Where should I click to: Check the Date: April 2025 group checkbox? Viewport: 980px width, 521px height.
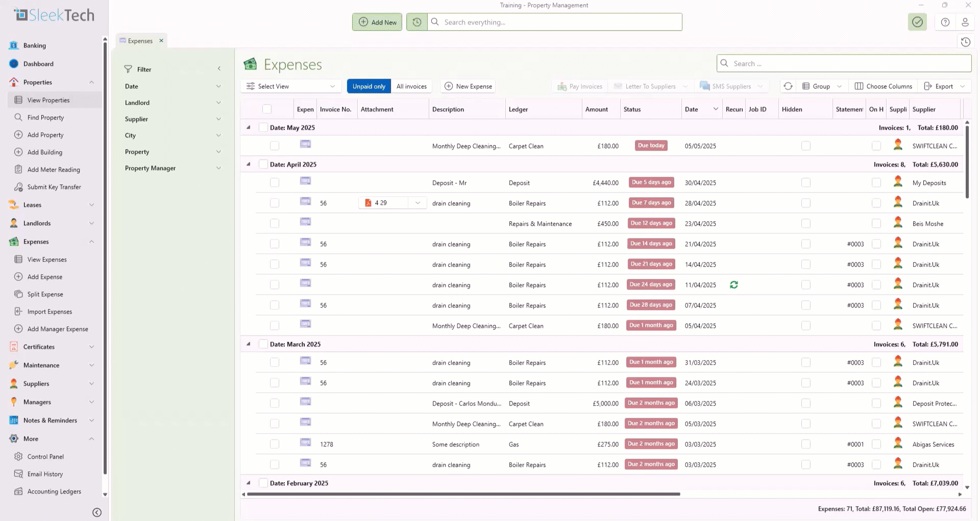click(263, 164)
